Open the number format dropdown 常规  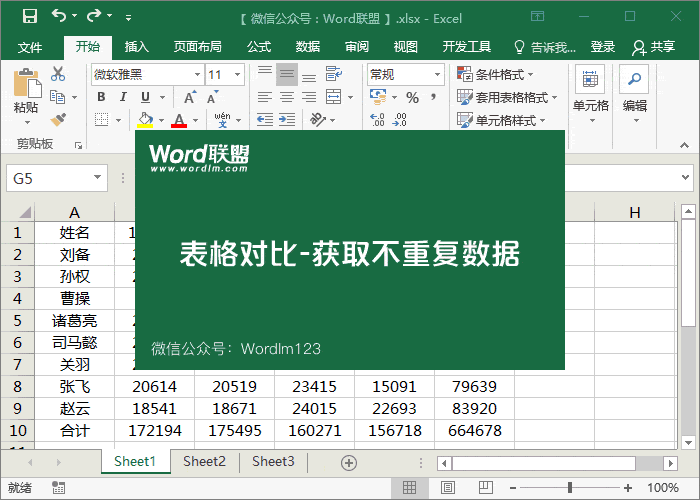click(405, 74)
